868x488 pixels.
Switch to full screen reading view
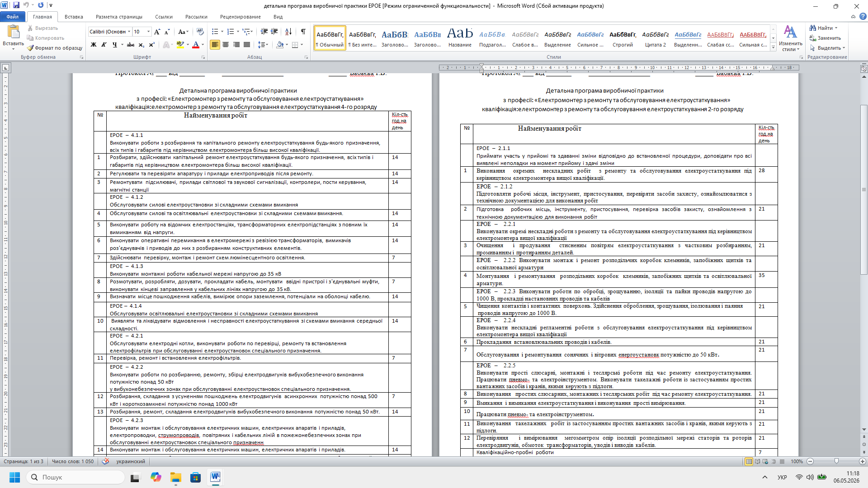[x=757, y=461]
